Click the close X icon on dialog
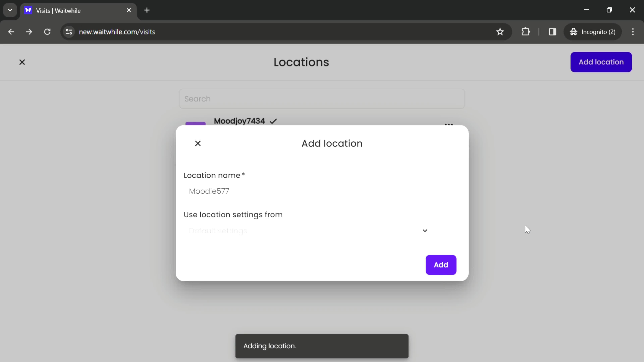This screenshot has width=644, height=362. coord(198,143)
